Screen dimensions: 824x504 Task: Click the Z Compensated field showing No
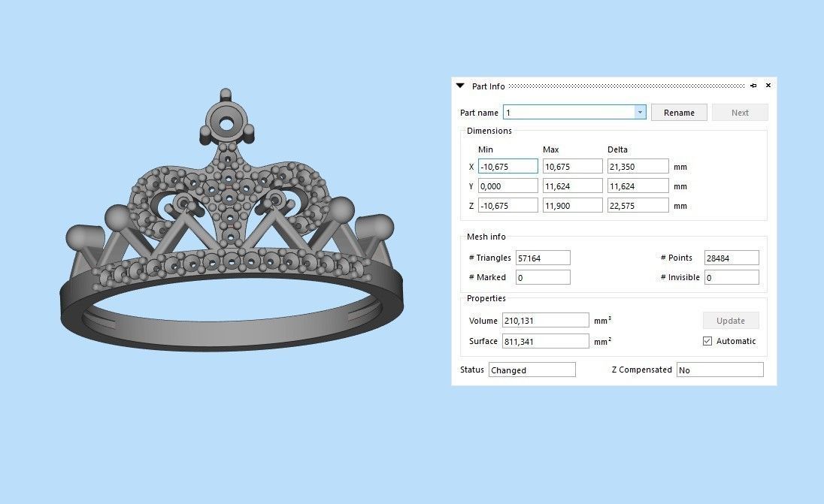720,370
